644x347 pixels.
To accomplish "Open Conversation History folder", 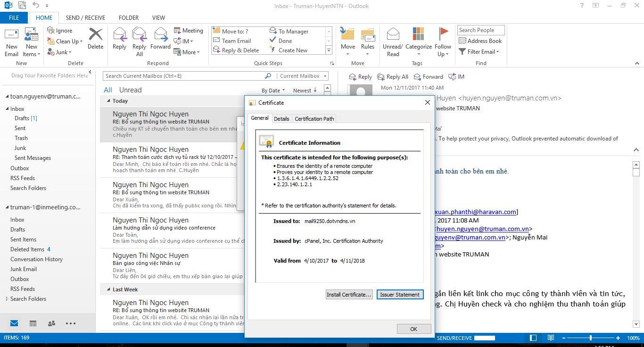I will click(x=36, y=259).
